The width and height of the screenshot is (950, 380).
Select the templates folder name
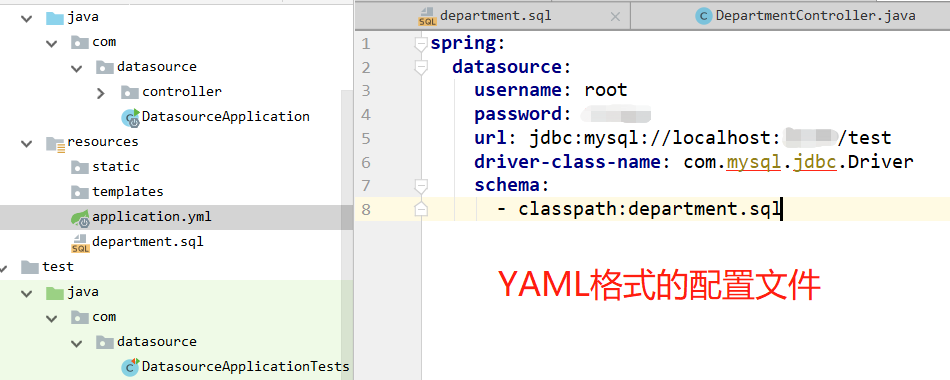tap(128, 192)
